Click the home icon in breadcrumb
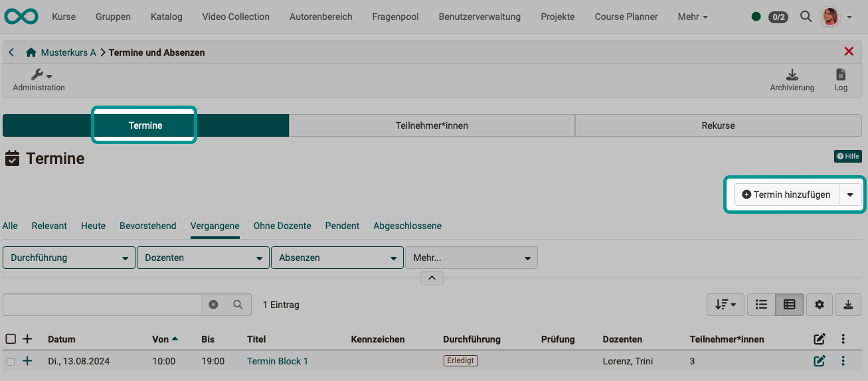This screenshot has width=868, height=381. click(31, 52)
